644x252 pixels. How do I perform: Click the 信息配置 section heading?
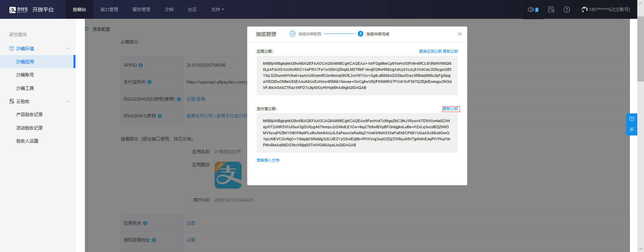[x=101, y=29]
